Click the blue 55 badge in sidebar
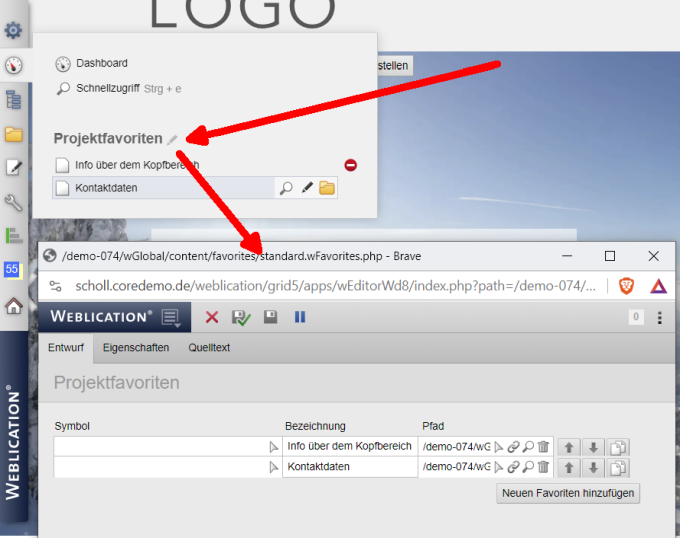Viewport: 680px width, 538px height. [12, 269]
